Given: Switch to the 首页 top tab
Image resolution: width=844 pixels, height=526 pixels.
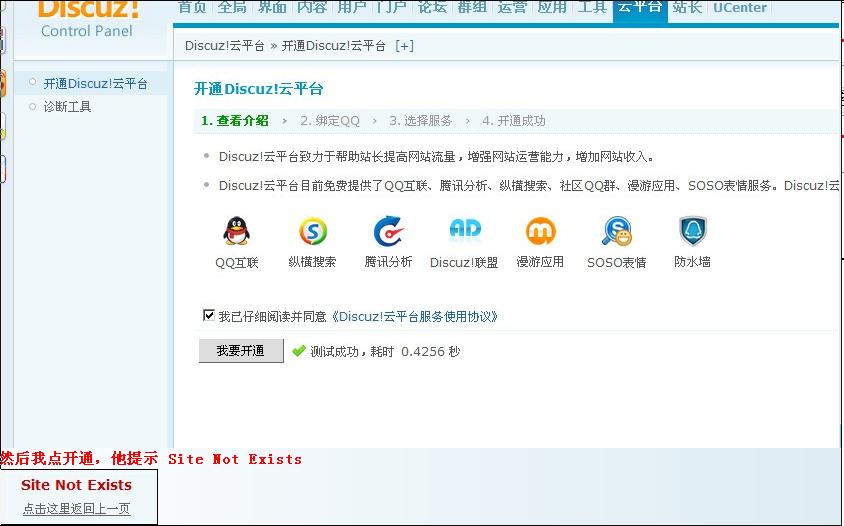Looking at the screenshot, I should click(193, 8).
